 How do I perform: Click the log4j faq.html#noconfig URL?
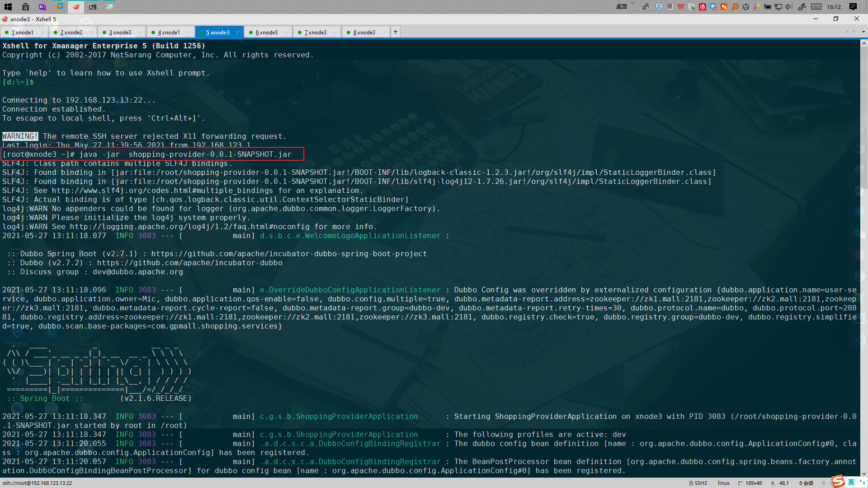point(190,226)
